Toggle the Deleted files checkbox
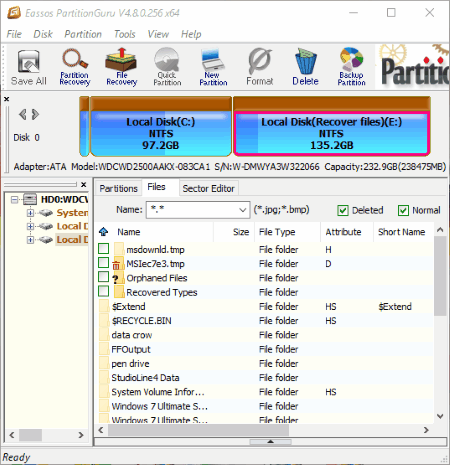Image resolution: width=450 pixels, height=465 pixels. click(x=343, y=210)
